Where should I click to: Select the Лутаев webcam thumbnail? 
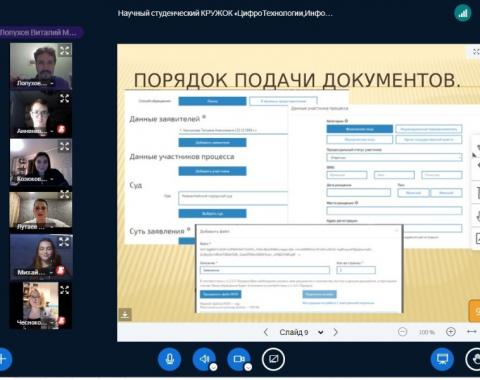click(41, 210)
